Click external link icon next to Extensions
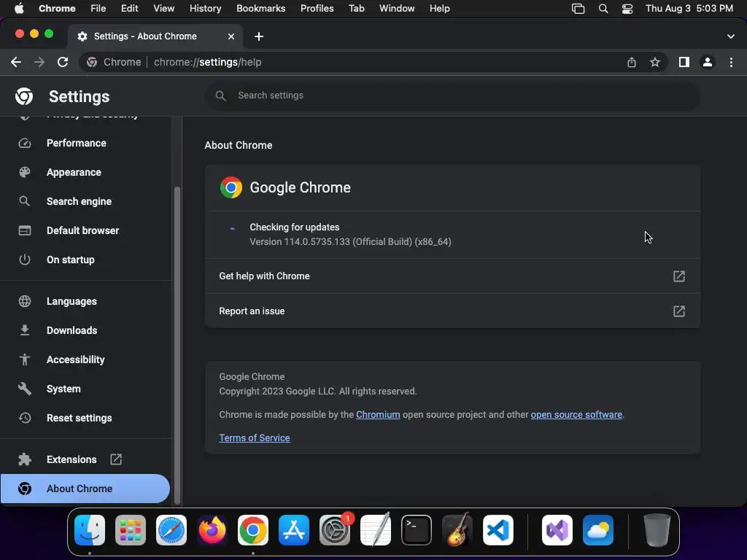 point(116,459)
